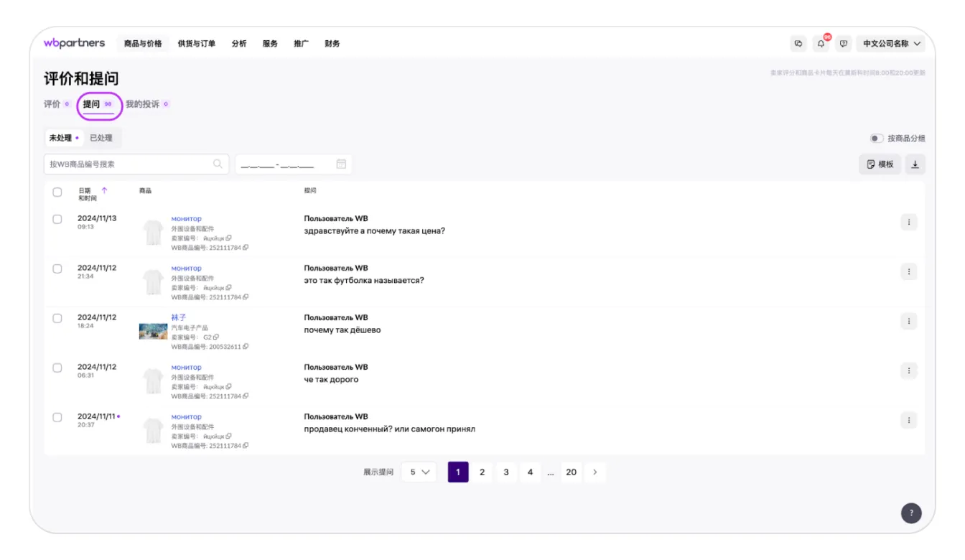Screen dimensions: 965x560
Task: Go to page 3
Action: [x=506, y=472]
